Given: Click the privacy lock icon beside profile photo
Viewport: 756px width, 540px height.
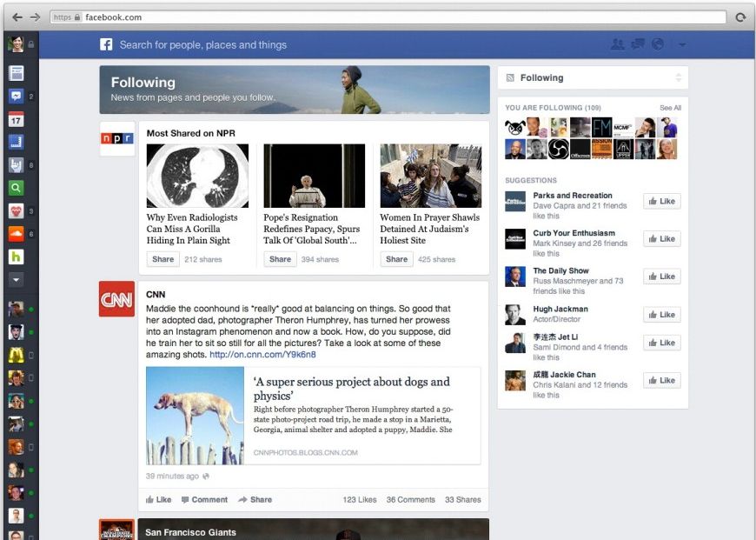Looking at the screenshot, I should tap(31, 44).
